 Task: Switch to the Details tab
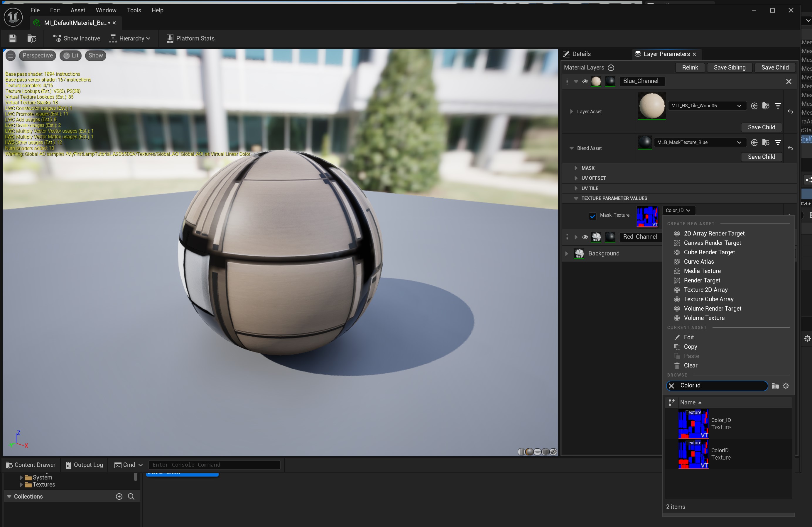click(577, 54)
